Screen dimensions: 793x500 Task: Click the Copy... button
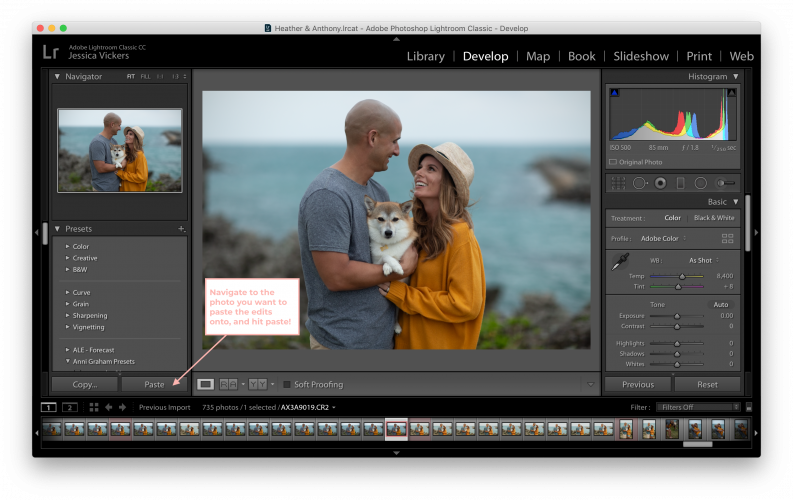tap(85, 385)
